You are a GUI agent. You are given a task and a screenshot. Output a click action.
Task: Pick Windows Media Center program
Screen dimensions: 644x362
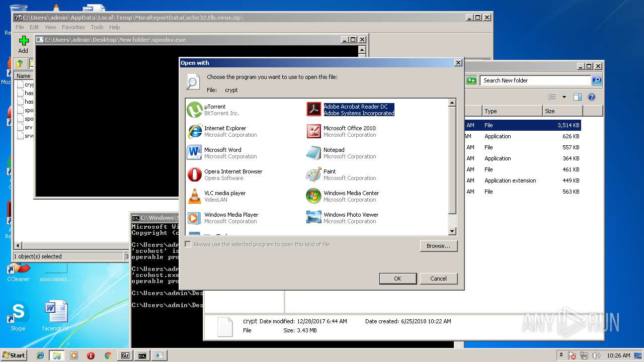pos(343,196)
